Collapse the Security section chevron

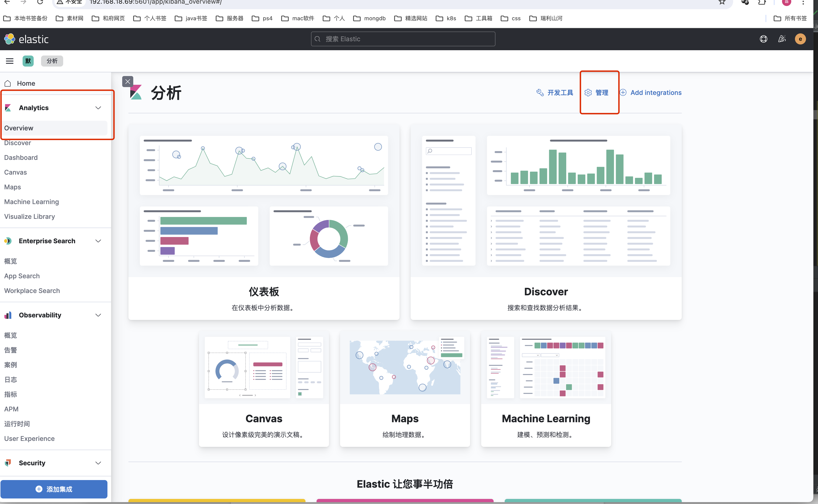click(98, 463)
